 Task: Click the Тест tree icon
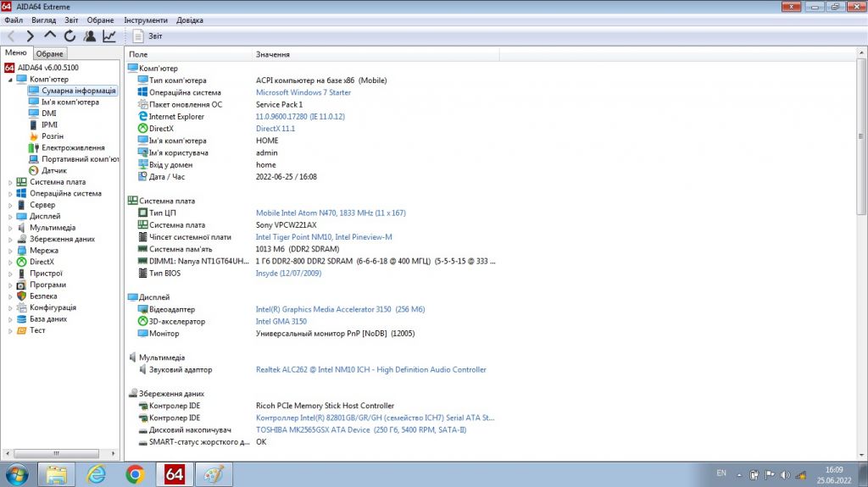click(21, 330)
